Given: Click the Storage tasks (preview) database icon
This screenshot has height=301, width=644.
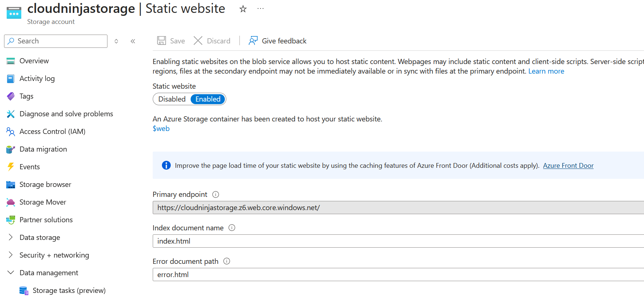Looking at the screenshot, I should 24,291.
